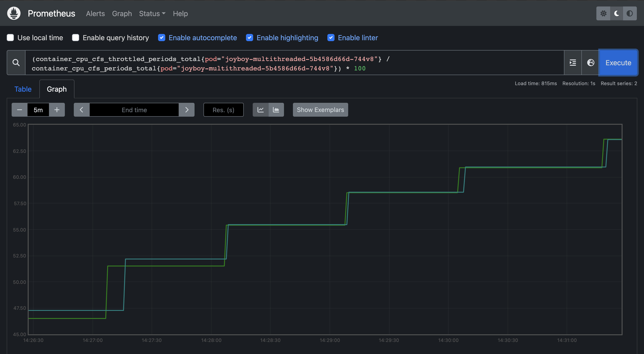Click the time range decrease minus button

(19, 110)
